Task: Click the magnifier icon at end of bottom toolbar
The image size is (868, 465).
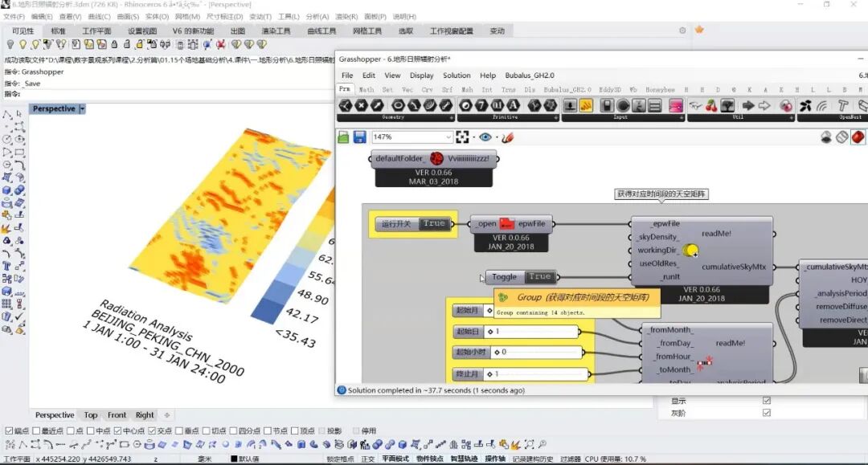Action: coord(542,444)
